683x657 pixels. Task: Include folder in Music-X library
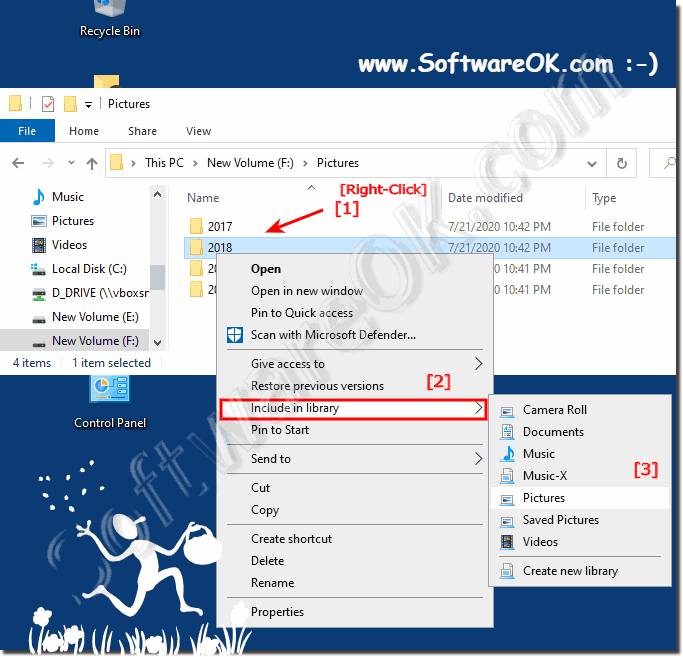pyautogui.click(x=580, y=476)
